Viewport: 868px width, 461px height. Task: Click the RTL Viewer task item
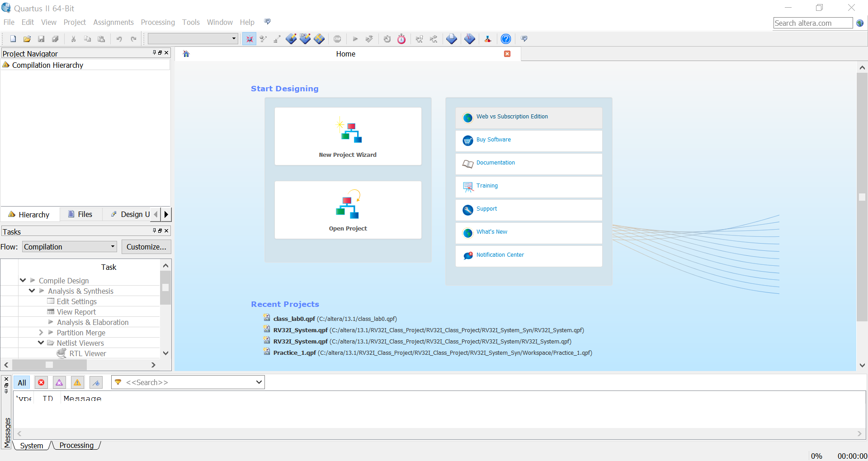[88, 353]
